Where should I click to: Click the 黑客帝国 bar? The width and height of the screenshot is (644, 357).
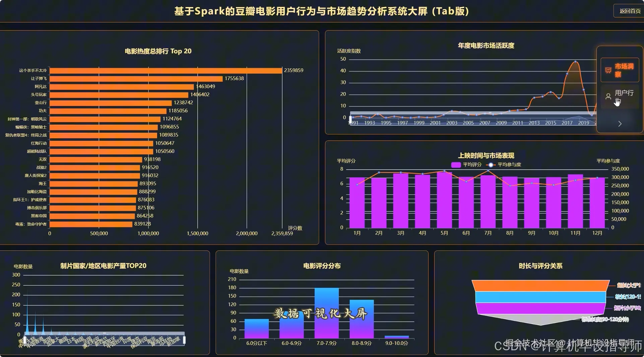click(x=92, y=216)
